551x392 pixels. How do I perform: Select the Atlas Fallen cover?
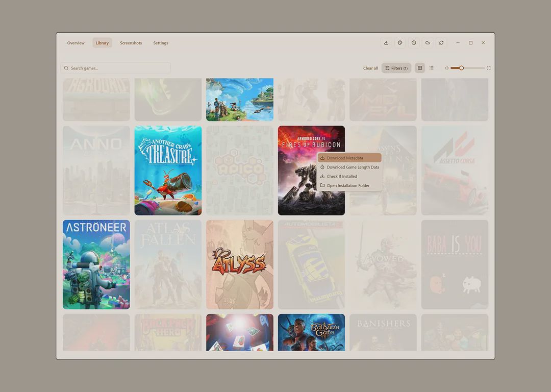tap(168, 264)
